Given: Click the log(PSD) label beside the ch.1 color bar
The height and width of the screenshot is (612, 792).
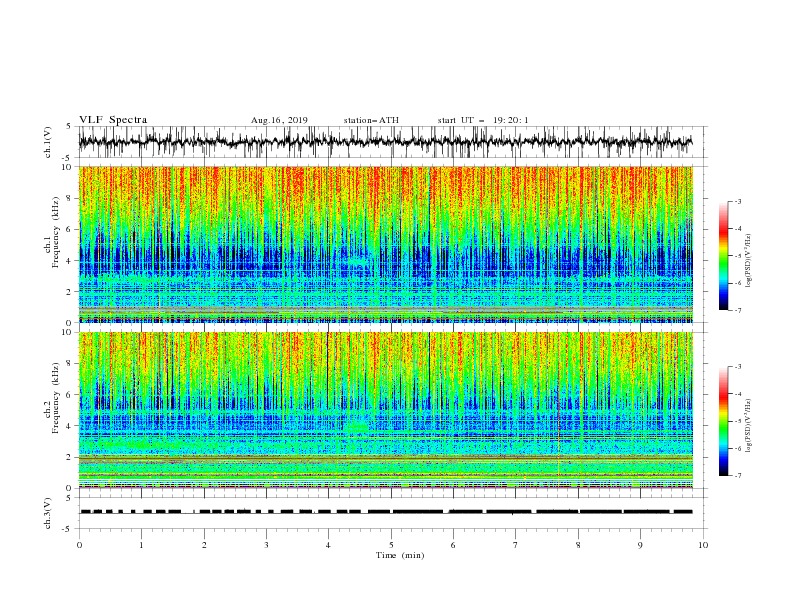Looking at the screenshot, I should click(x=750, y=260).
